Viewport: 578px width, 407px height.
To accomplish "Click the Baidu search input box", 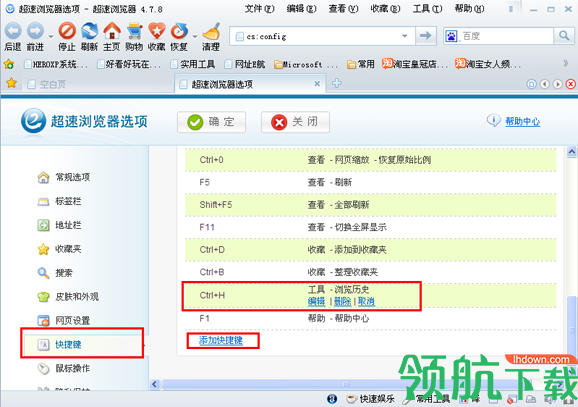I will coord(506,36).
